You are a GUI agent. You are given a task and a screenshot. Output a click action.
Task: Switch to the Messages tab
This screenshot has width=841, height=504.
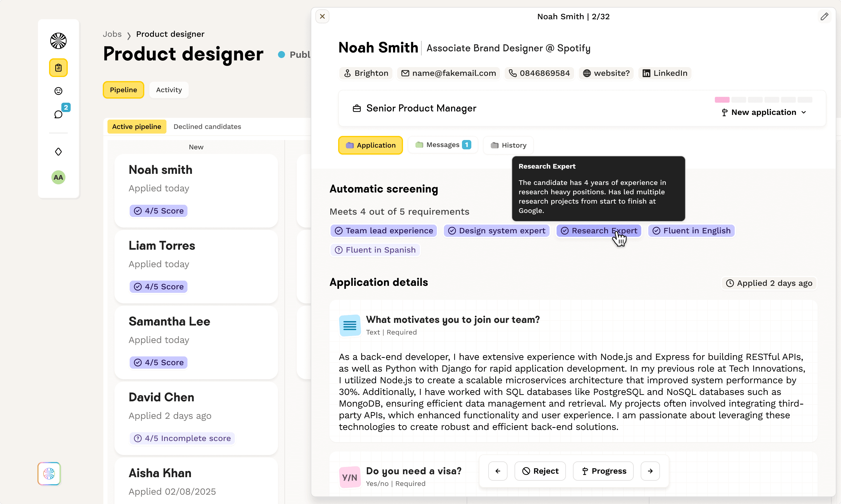click(443, 145)
